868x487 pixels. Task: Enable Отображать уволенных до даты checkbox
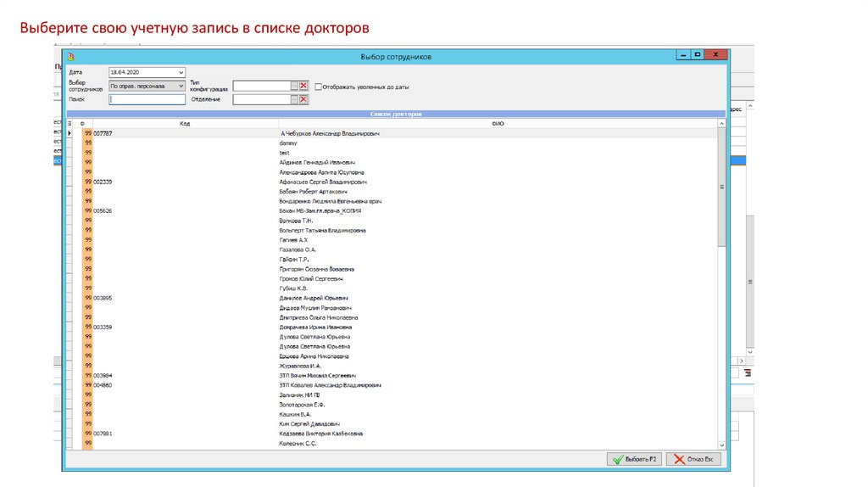pos(319,87)
